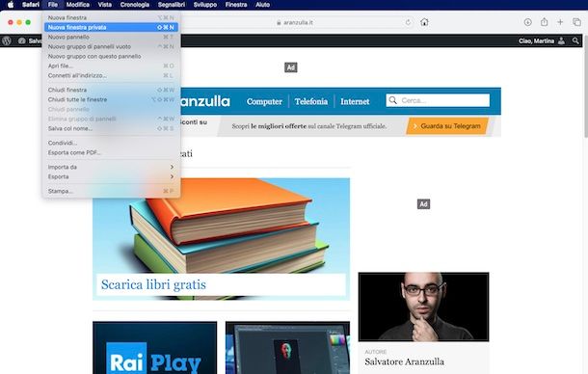Add new tab with plus icon
Screen dimensions: 588x374
click(x=560, y=22)
